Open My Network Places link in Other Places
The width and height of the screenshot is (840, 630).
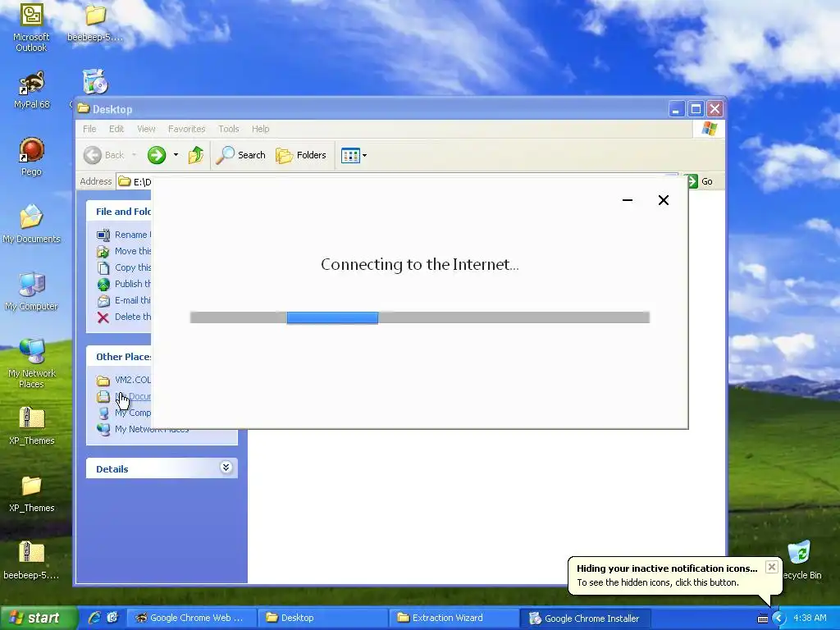coord(143,429)
